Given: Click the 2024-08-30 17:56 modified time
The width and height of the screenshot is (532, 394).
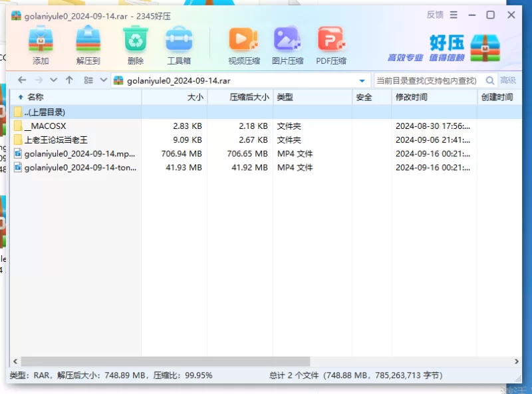Looking at the screenshot, I should tap(433, 126).
